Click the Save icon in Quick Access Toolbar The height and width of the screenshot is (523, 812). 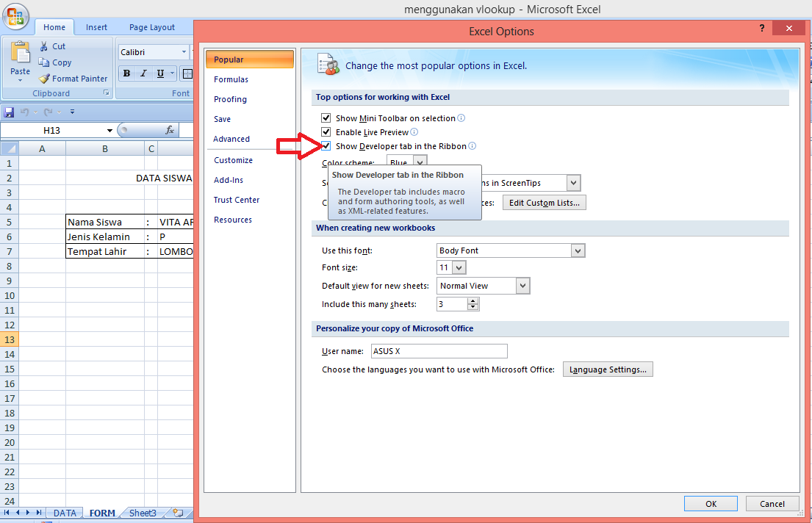click(x=9, y=112)
